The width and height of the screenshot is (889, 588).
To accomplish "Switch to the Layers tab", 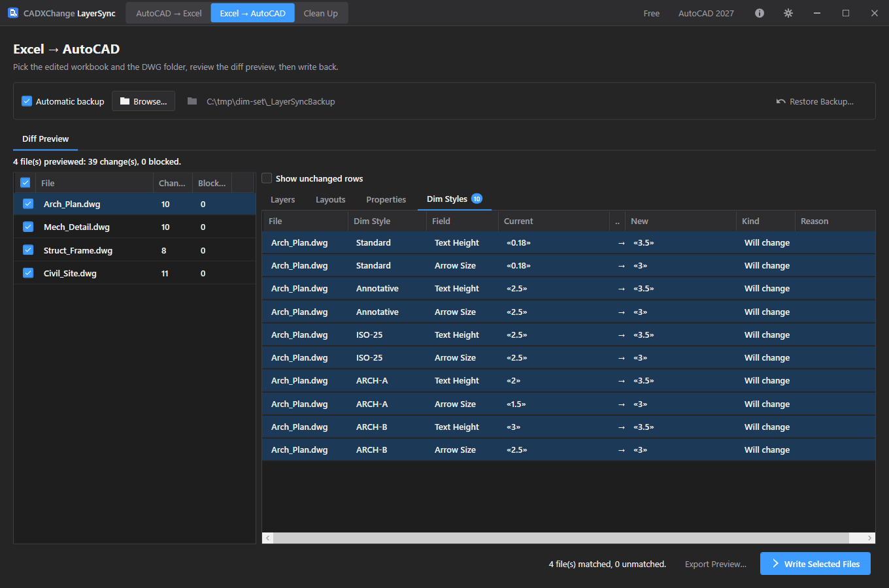I will (282, 199).
